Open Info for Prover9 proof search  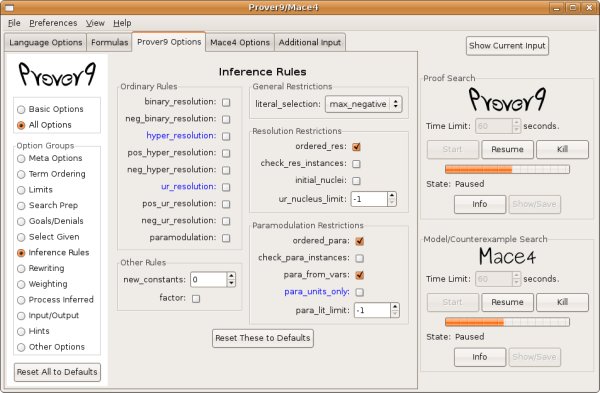click(x=480, y=204)
